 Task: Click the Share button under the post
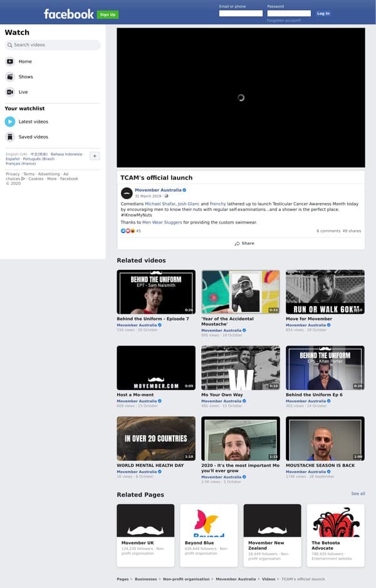click(x=244, y=243)
